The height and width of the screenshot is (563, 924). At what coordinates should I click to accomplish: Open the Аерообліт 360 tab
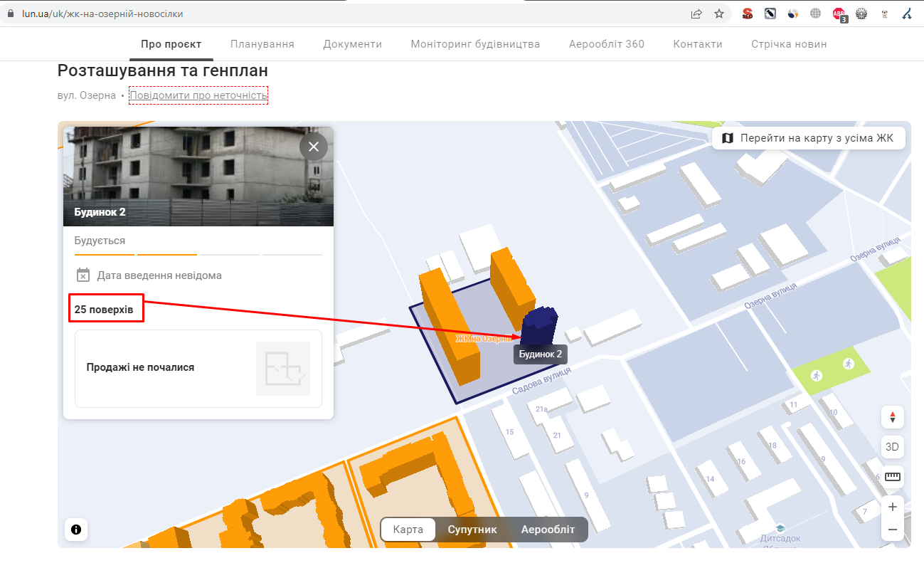pos(607,44)
